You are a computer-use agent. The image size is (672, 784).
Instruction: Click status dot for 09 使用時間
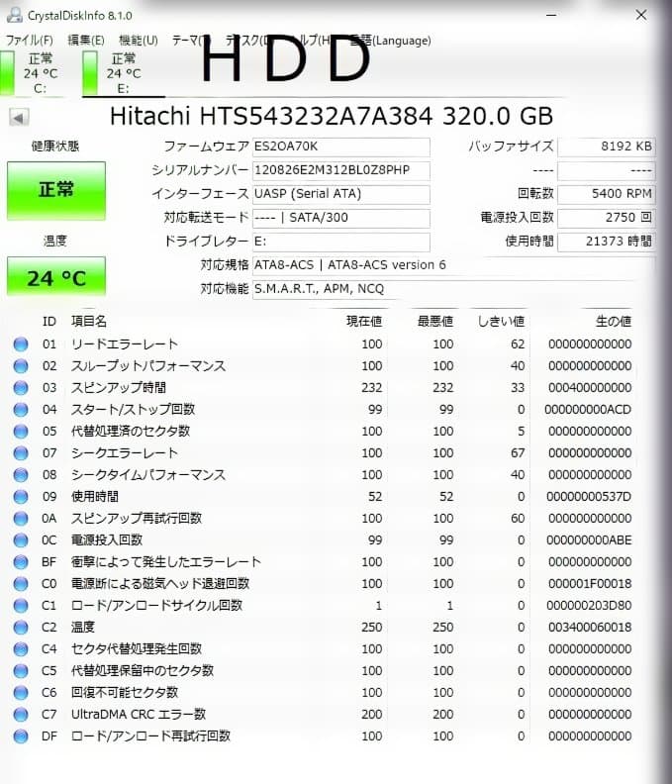point(21,497)
